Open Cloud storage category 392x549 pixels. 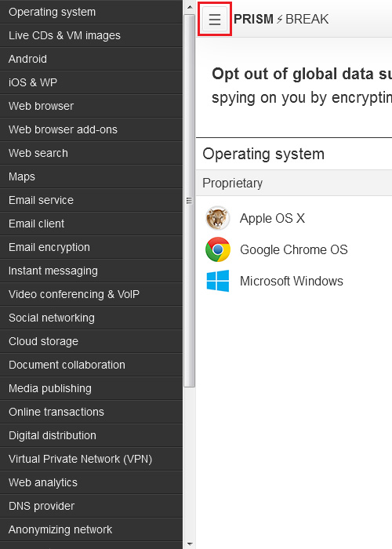click(91, 341)
